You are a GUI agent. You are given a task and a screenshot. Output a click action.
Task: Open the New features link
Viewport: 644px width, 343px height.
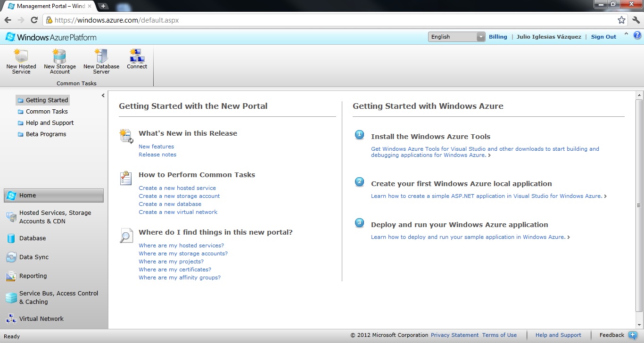point(156,147)
